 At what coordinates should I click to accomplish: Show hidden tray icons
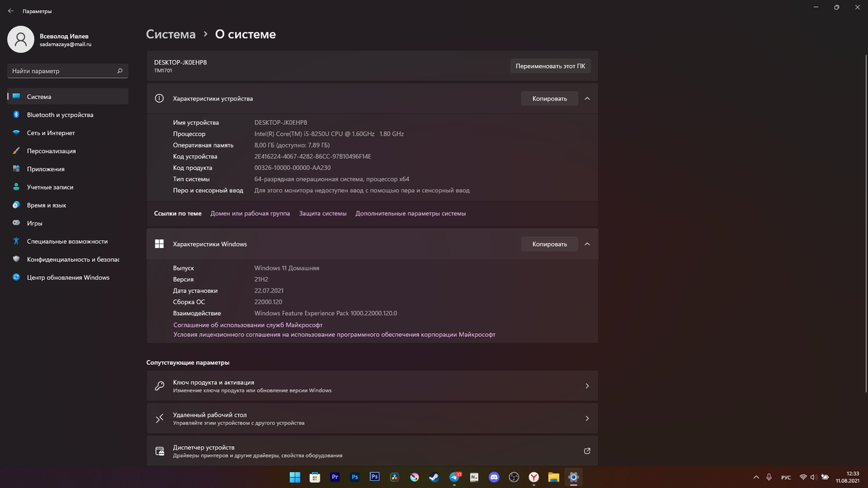coord(757,477)
